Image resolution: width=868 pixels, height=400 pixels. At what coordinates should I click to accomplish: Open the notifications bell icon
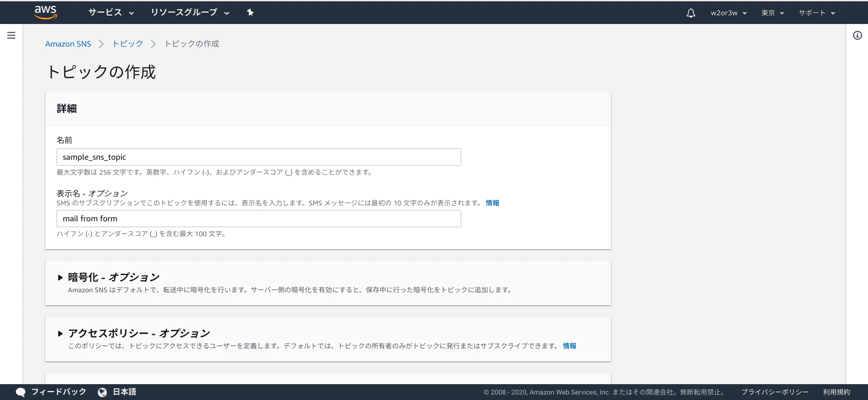(691, 13)
